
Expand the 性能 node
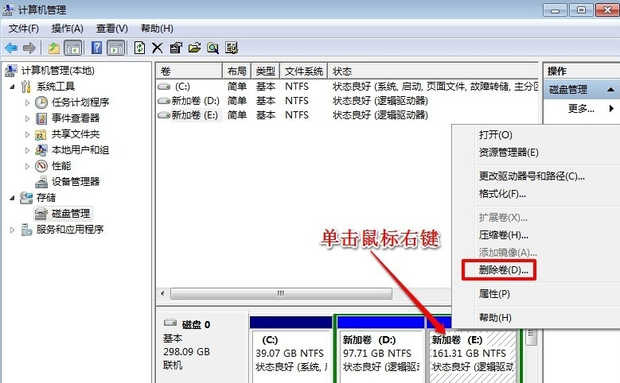click(x=27, y=166)
